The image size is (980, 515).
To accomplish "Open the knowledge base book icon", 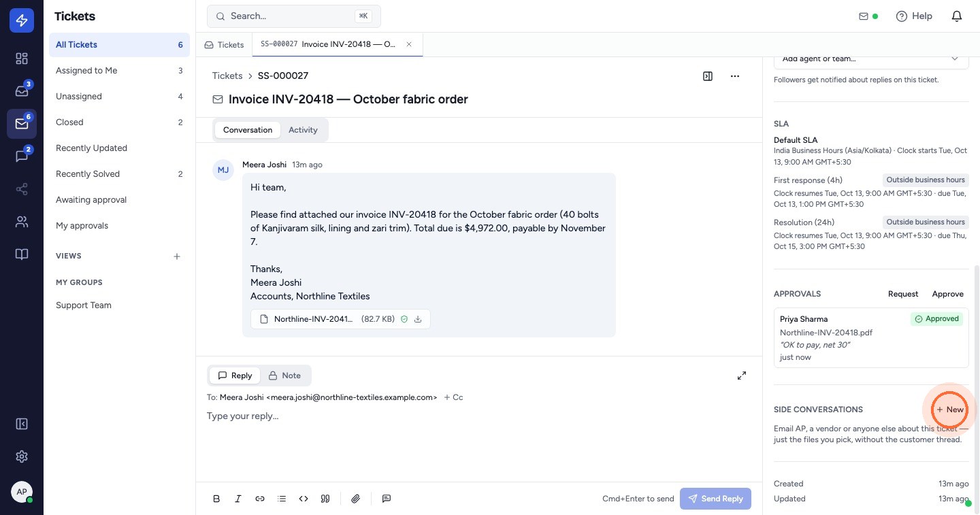I will pyautogui.click(x=22, y=254).
